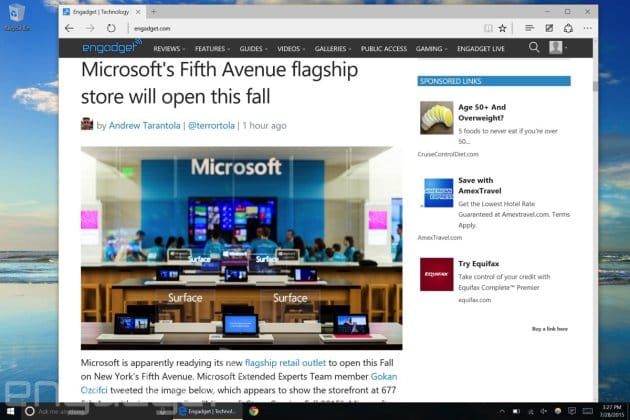Open the Engadget site search magnifier

534,47
